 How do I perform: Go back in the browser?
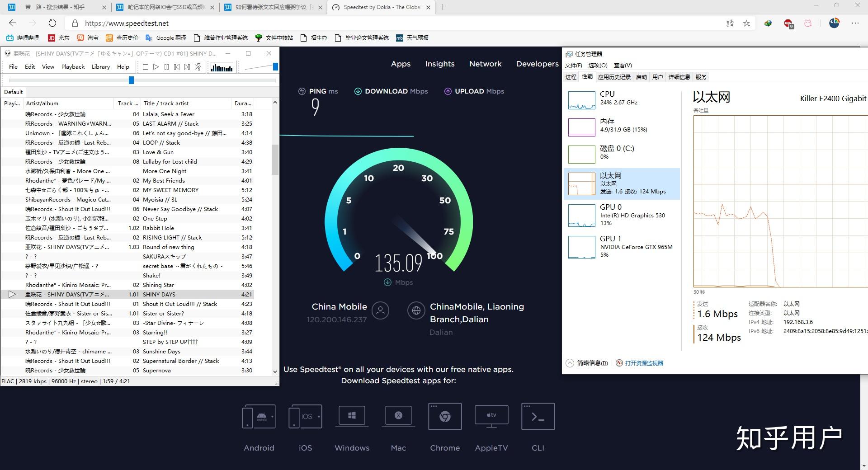(13, 23)
